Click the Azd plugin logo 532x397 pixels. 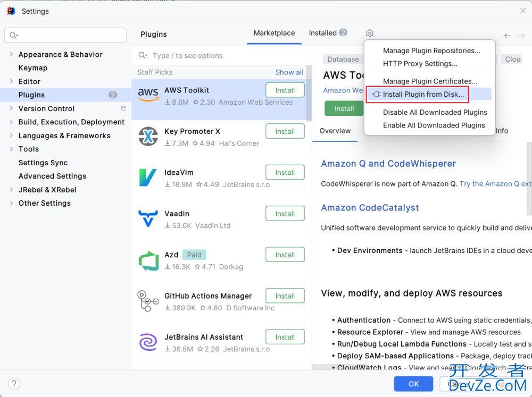[x=148, y=260]
